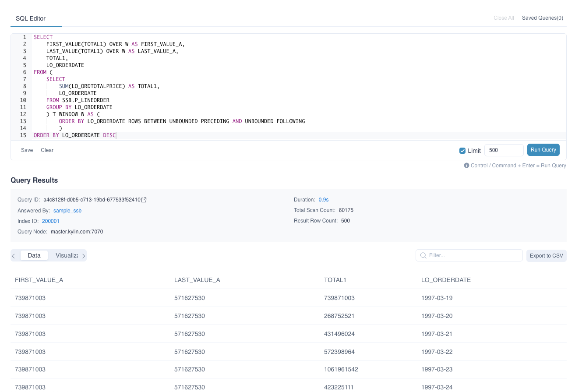Click Close All in the top right

pos(504,18)
